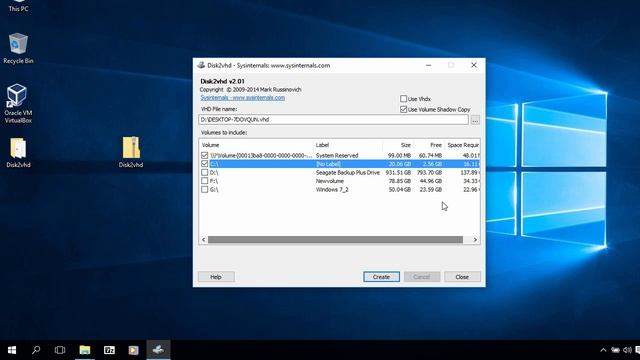Click the browse (...) button for VHD file
The width and height of the screenshot is (640, 360).
click(475, 120)
